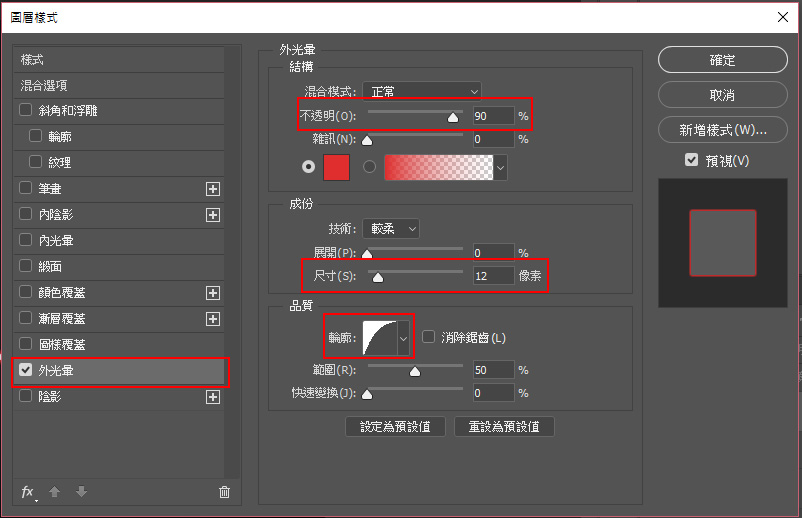This screenshot has height=518, width=802.
Task: Click the 範圍(R) slider handle
Action: 415,371
